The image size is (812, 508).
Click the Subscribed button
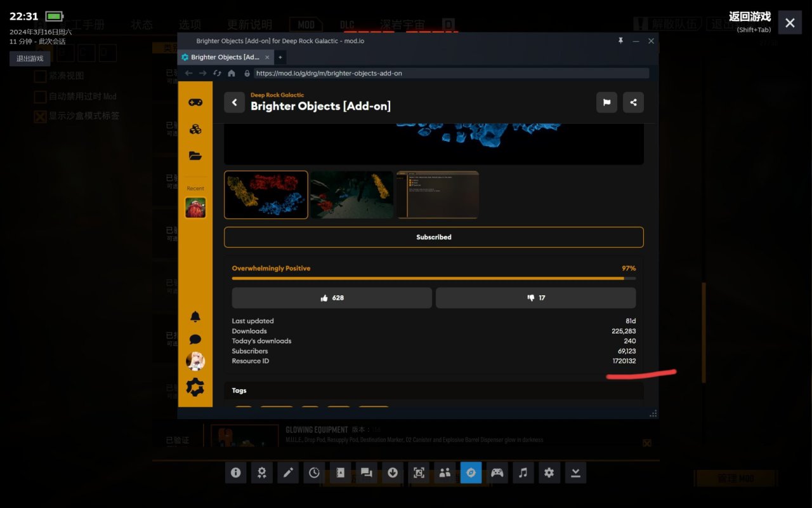[434, 237]
